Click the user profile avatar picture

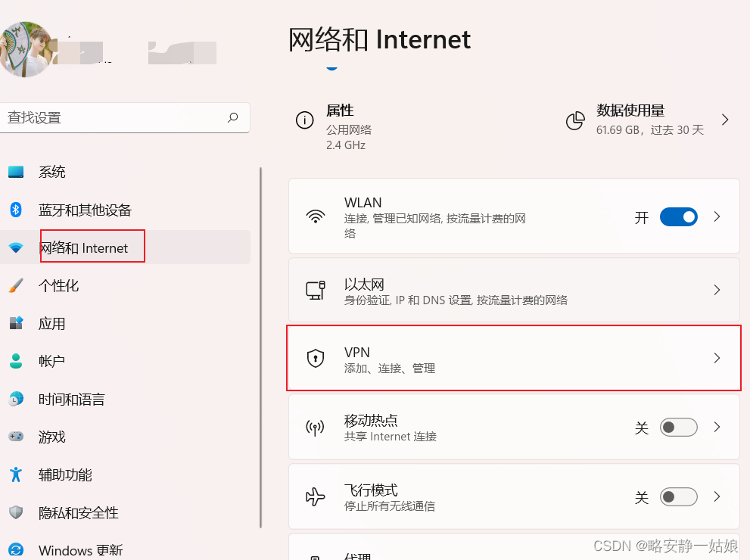coord(25,49)
